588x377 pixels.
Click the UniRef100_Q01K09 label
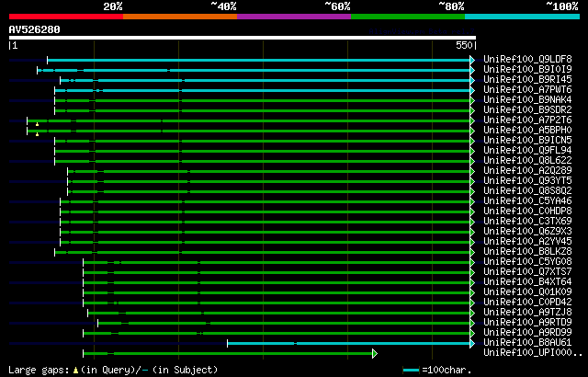[x=527, y=292]
